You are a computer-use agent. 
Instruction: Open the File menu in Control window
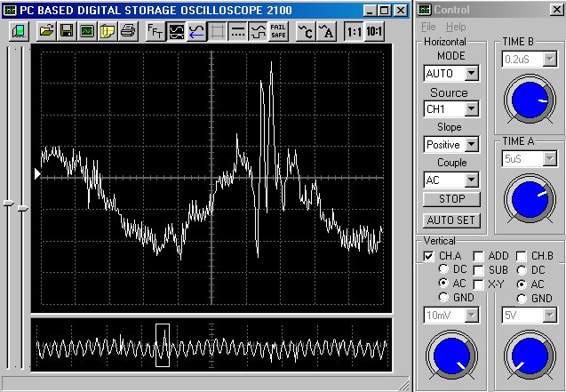[x=429, y=28]
